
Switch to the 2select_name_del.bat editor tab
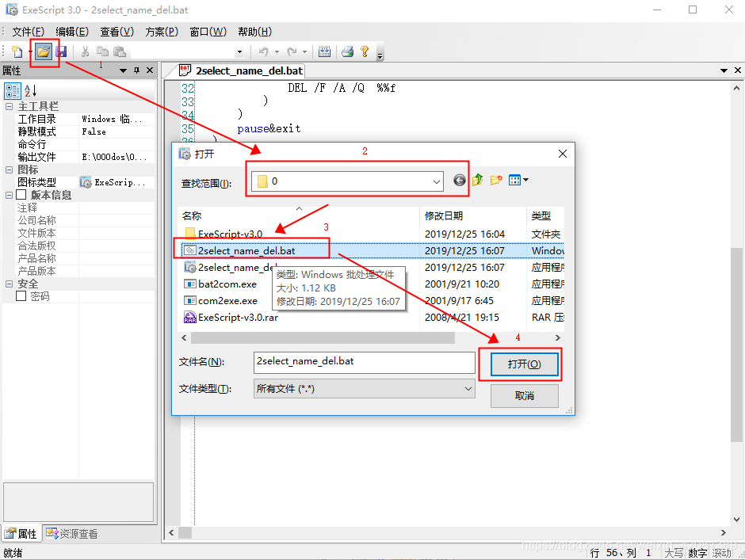click(242, 70)
